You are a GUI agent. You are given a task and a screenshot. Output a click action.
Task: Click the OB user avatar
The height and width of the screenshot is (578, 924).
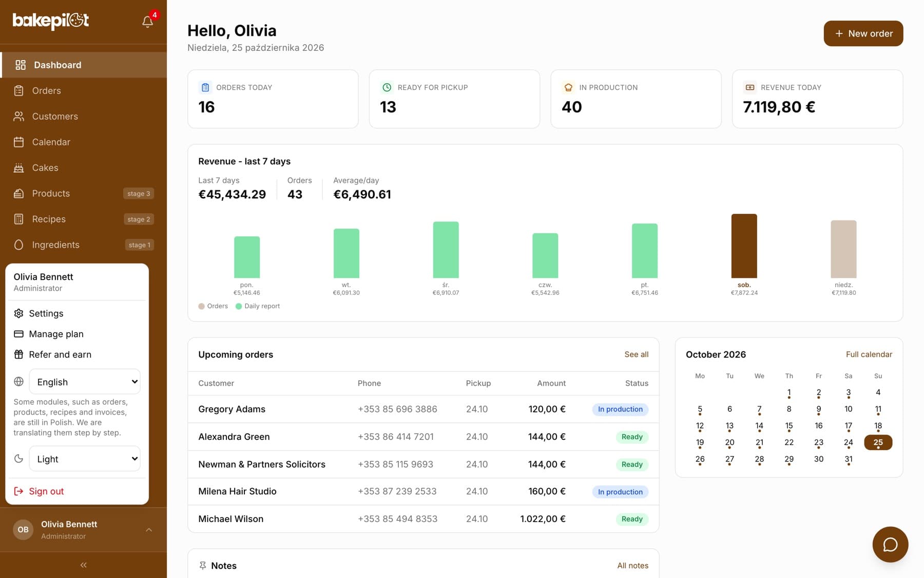pyautogui.click(x=23, y=529)
